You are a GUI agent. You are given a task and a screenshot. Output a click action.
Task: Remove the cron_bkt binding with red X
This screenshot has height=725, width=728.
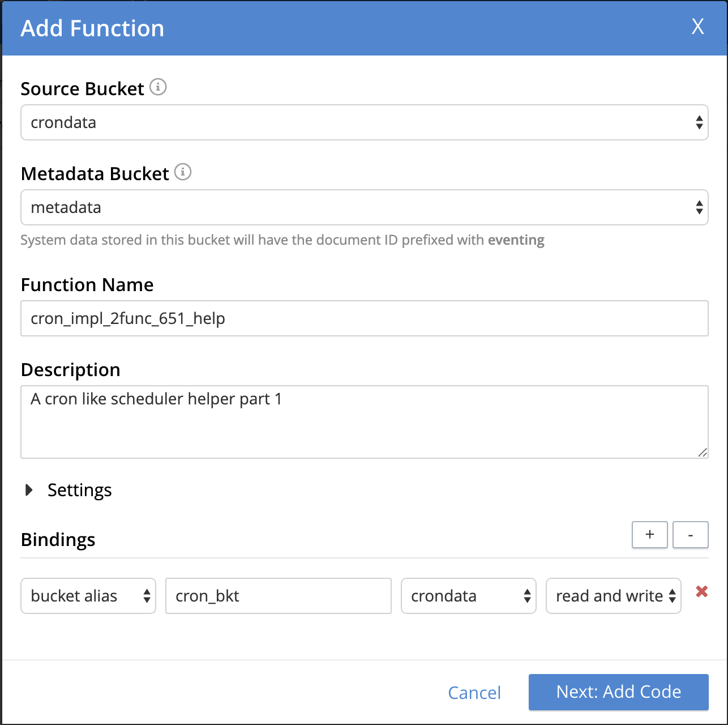[x=702, y=592]
